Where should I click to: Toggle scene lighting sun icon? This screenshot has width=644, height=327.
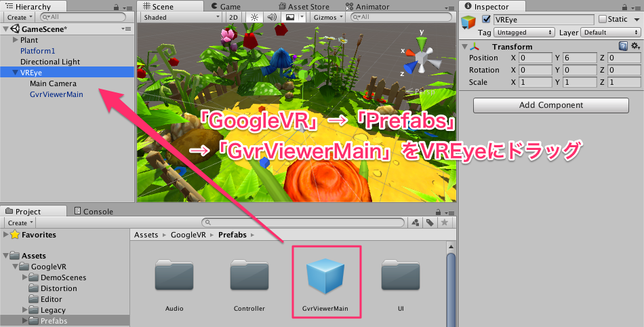[x=255, y=17]
